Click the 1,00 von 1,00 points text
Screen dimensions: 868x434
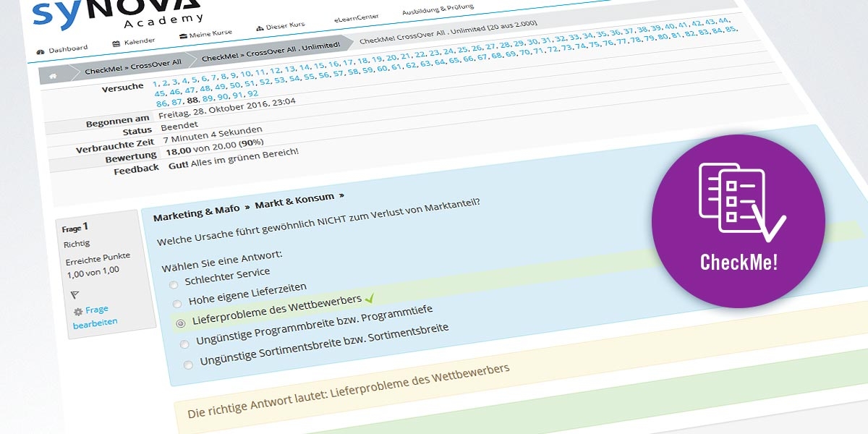(x=93, y=271)
